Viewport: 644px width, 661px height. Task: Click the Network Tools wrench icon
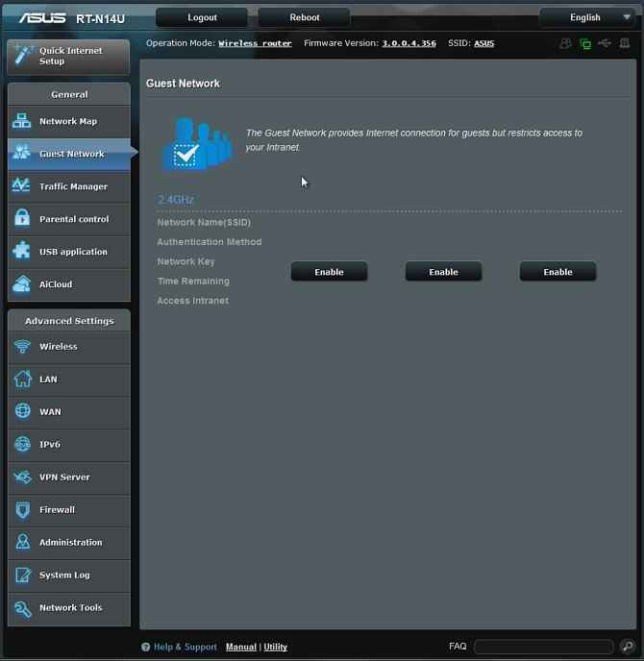(23, 609)
